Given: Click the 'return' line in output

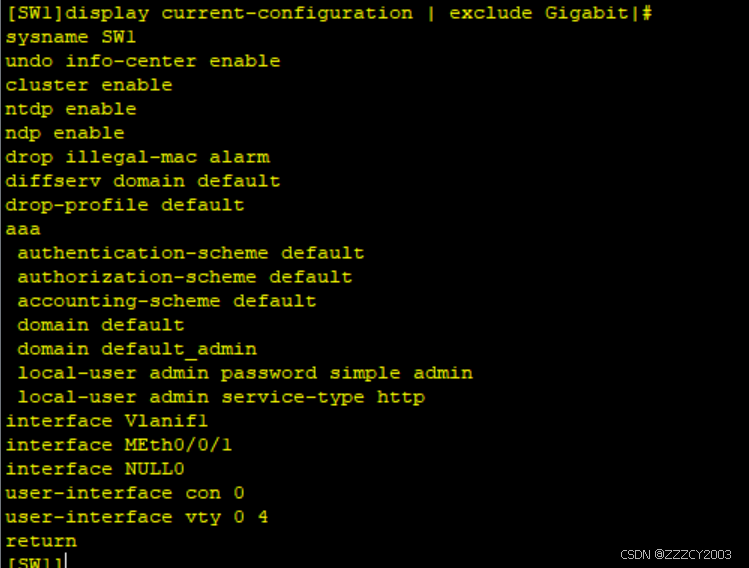Looking at the screenshot, I should 41,541.
